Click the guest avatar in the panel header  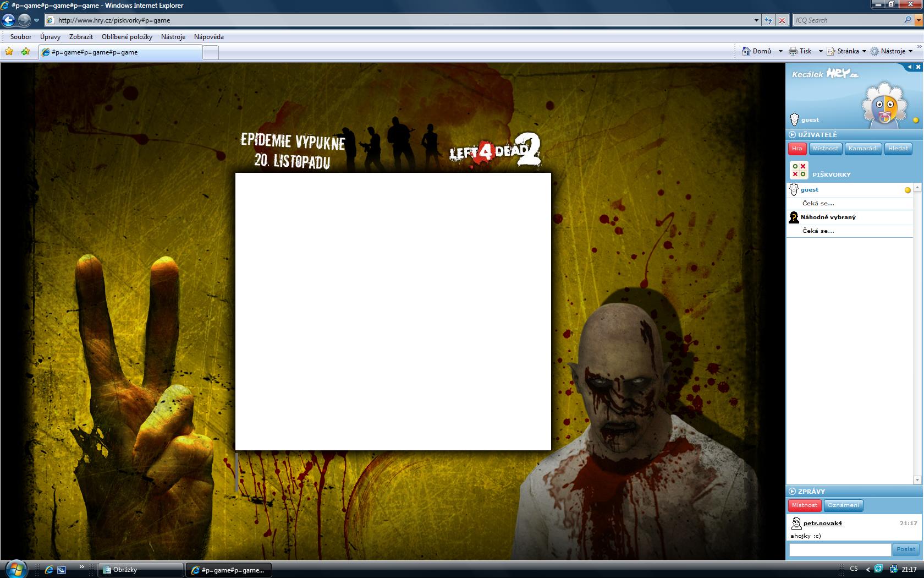794,119
